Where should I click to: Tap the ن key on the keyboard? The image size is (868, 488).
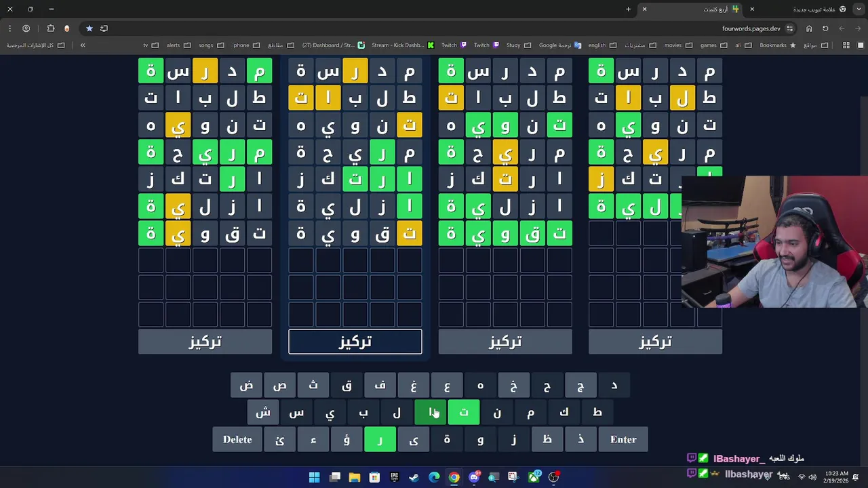pyautogui.click(x=497, y=413)
